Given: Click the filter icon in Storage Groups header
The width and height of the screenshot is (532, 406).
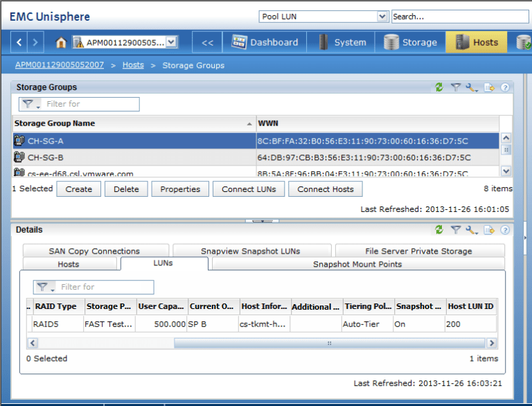Looking at the screenshot, I should (455, 87).
